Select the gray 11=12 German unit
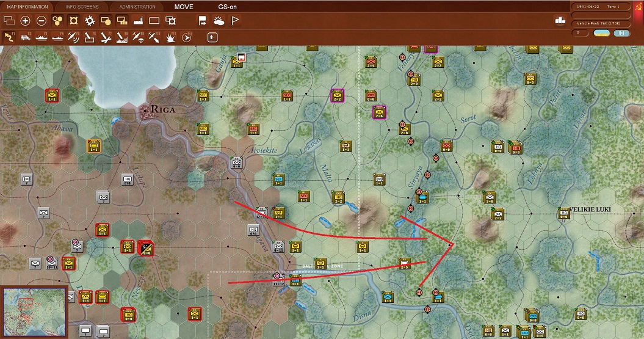The image size is (644, 339). click(x=278, y=279)
